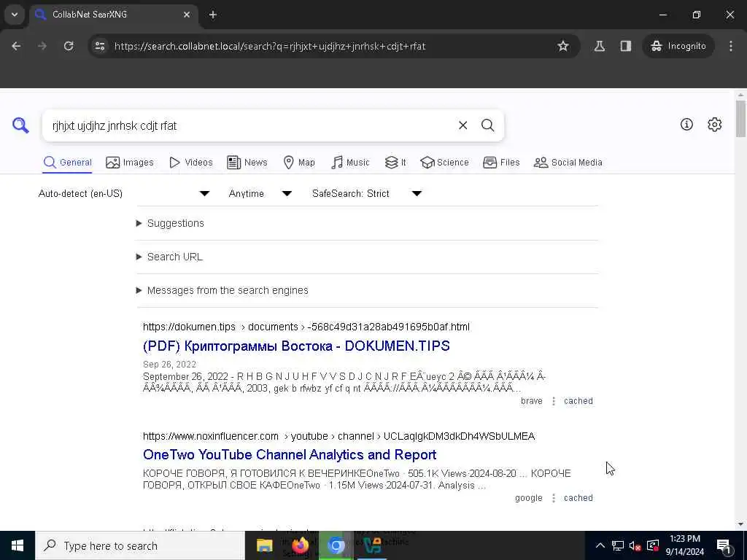Open cached version of google result
The height and width of the screenshot is (560, 747).
578,497
